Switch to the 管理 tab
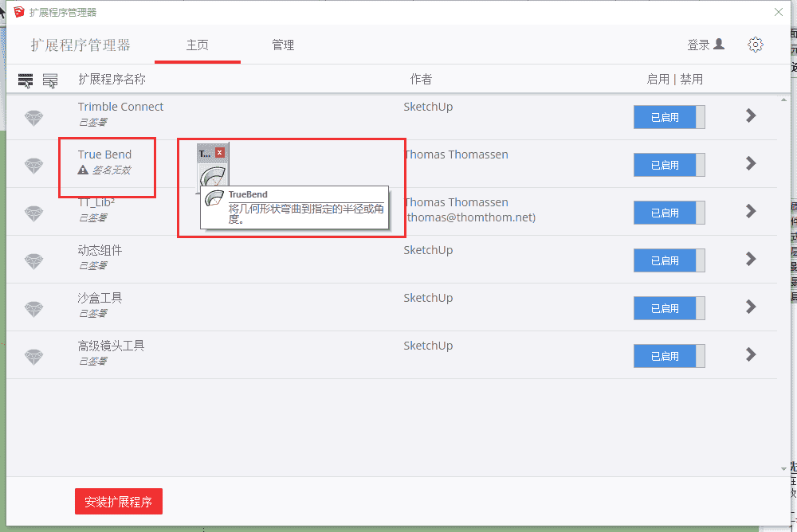The height and width of the screenshot is (532, 797). tap(283, 45)
